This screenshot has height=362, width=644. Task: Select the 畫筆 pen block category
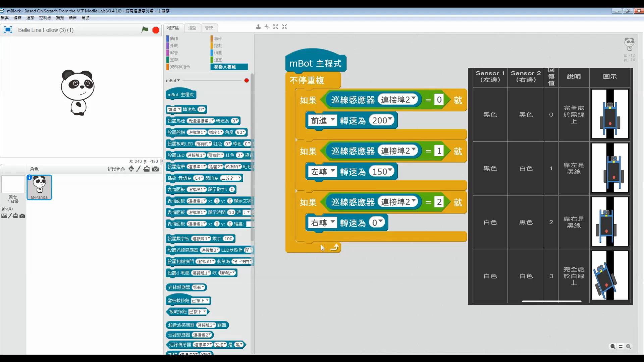[x=174, y=60]
